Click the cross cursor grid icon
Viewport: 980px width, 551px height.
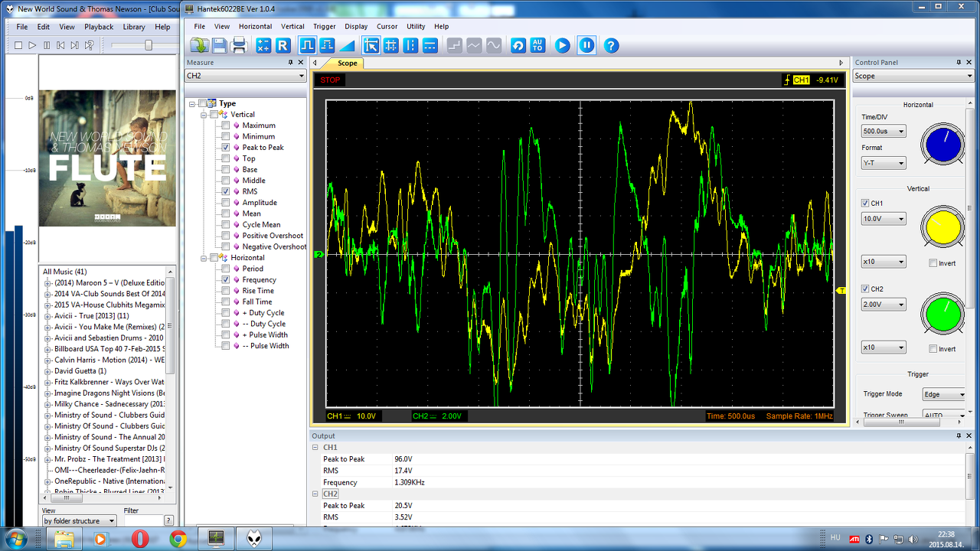(390, 45)
